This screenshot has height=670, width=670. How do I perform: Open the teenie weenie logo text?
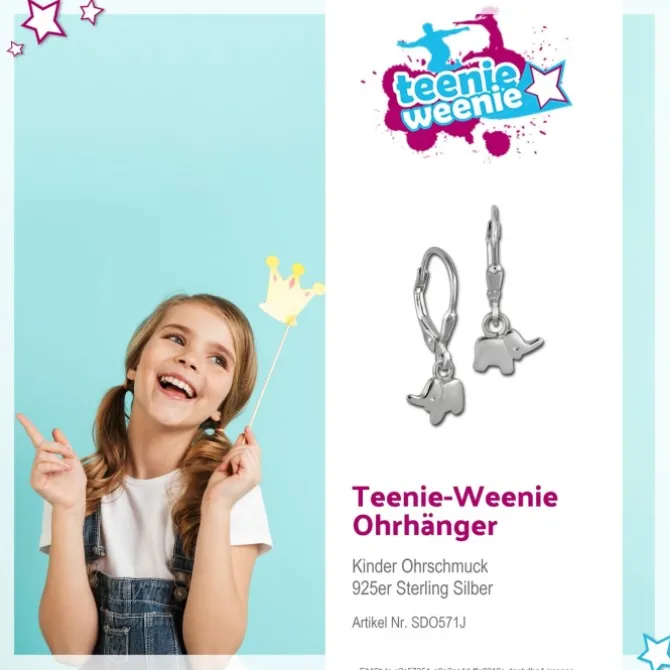[459, 99]
